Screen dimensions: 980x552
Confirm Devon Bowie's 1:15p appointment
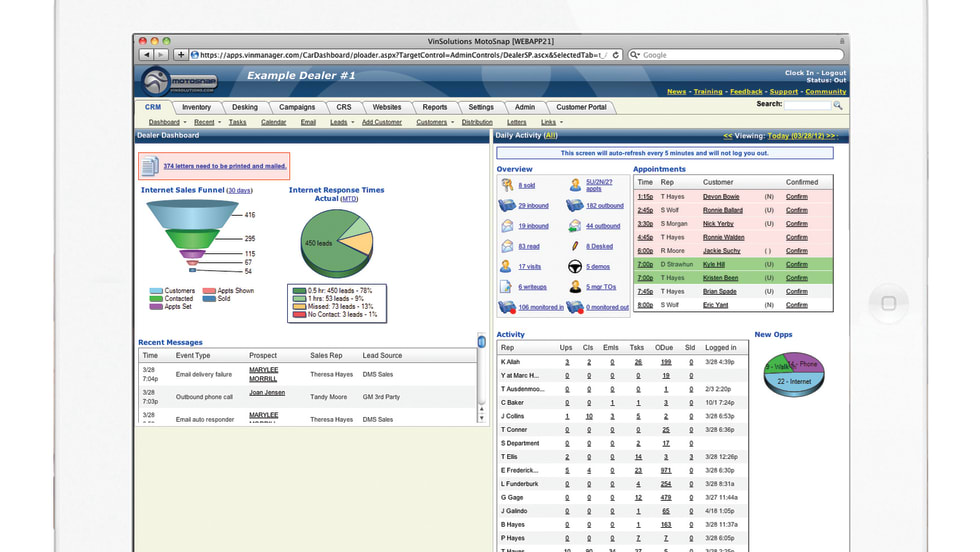[x=796, y=196]
